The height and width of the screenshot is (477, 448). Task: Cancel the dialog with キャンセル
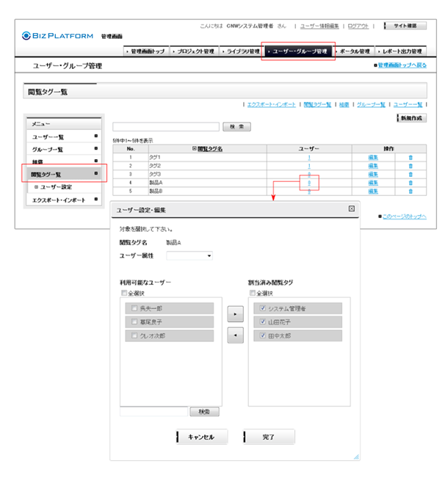point(201,437)
